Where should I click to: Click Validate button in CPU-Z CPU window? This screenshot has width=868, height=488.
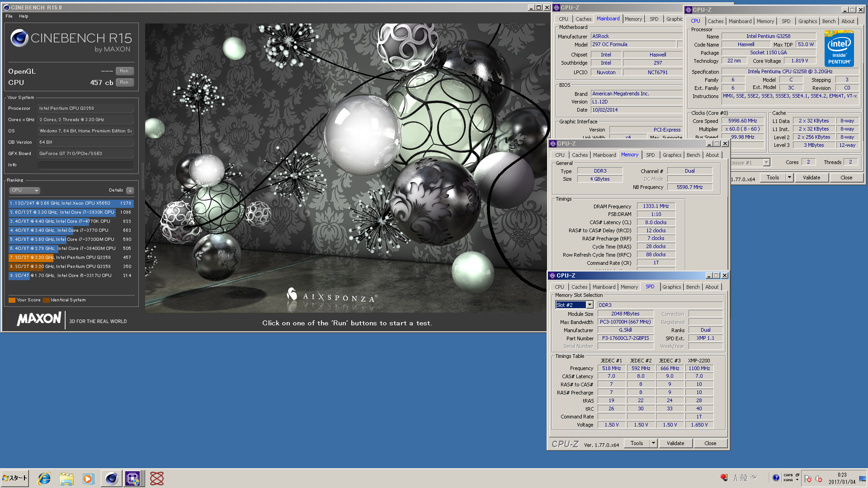811,178
